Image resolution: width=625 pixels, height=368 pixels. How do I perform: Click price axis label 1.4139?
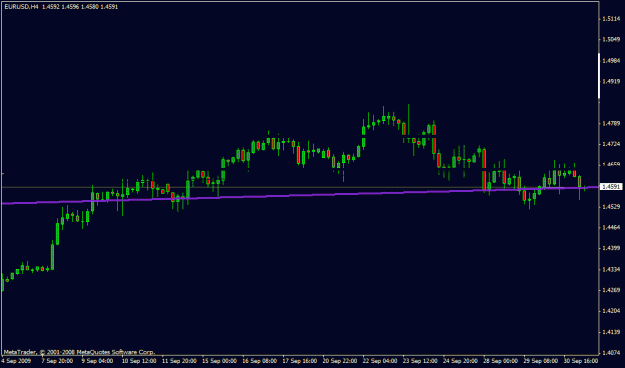(611, 332)
